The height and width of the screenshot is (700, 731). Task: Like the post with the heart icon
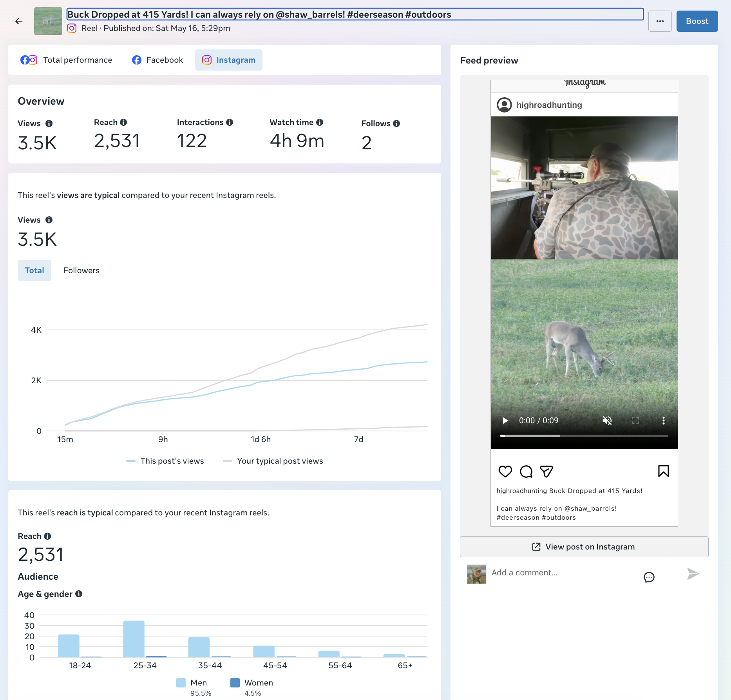pos(505,471)
